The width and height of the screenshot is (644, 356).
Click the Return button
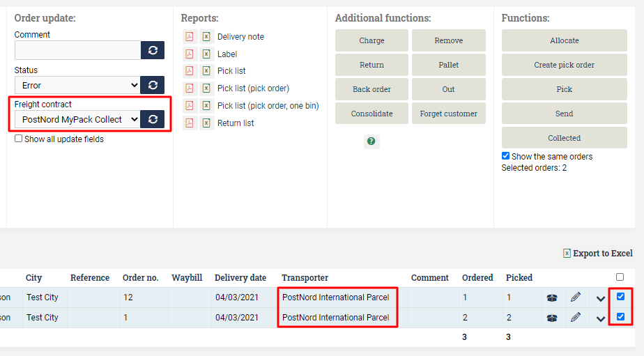tap(371, 65)
